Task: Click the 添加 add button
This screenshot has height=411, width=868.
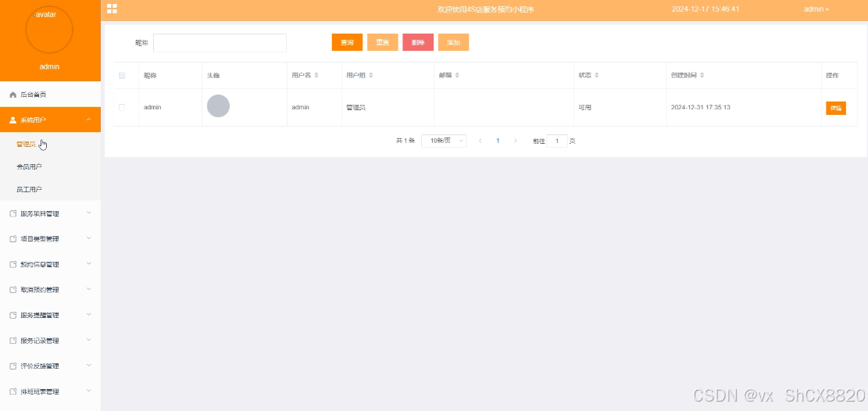Action: [x=453, y=43]
